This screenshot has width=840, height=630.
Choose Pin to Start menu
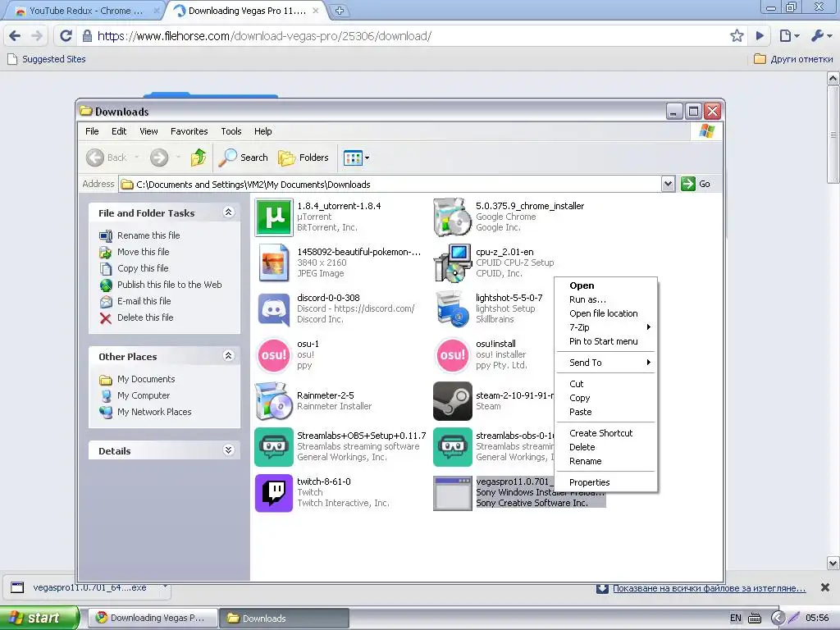pyautogui.click(x=606, y=341)
